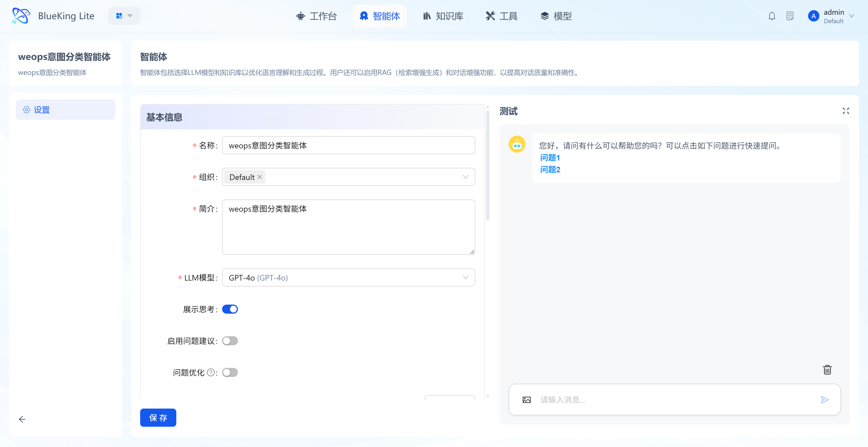This screenshot has height=447, width=868.
Task: Focus the 名称 name input field
Action: [x=348, y=145]
